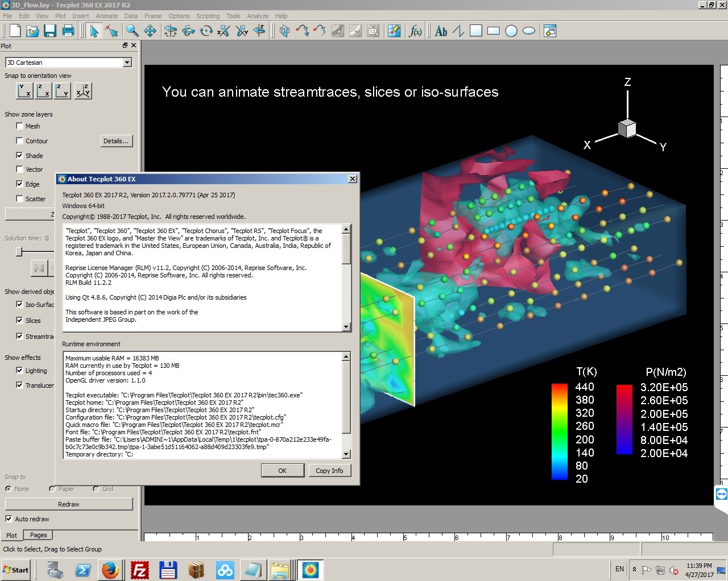Click the P(N/m2) pressure color legend bar
Image resolution: width=728 pixels, height=581 pixels.
coord(624,420)
